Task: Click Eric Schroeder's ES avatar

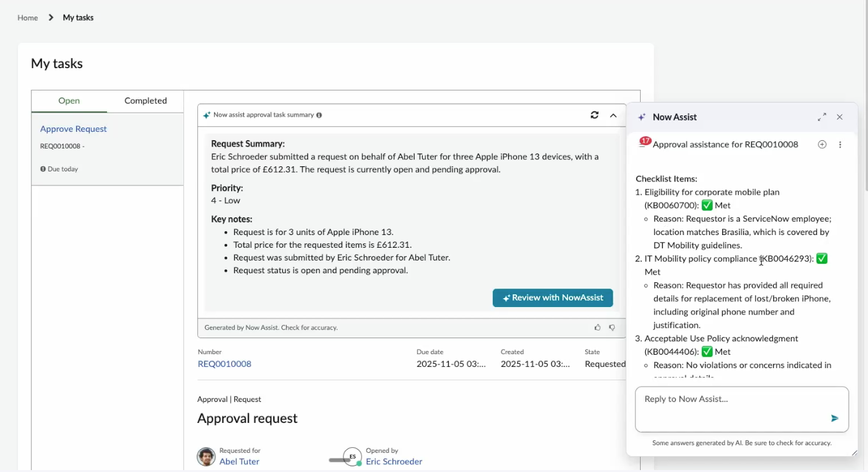Action: pyautogui.click(x=352, y=457)
